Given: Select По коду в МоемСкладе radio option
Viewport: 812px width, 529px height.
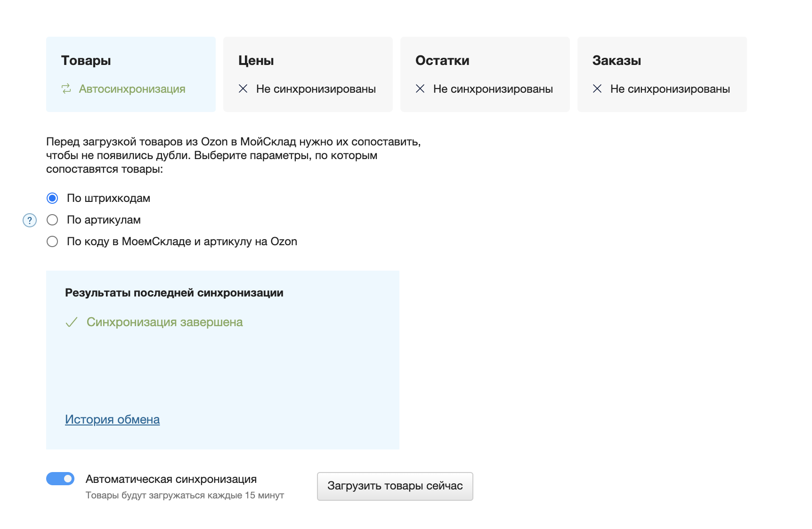Looking at the screenshot, I should 52,241.
